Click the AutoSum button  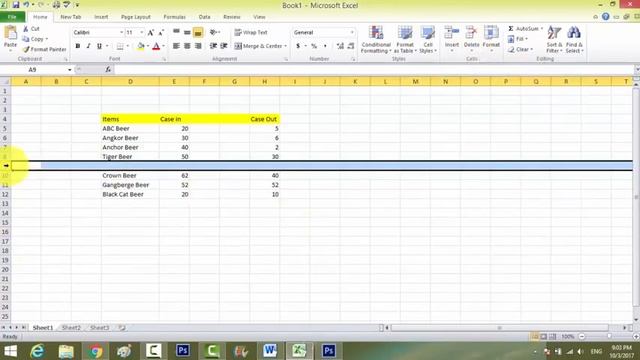coord(523,29)
